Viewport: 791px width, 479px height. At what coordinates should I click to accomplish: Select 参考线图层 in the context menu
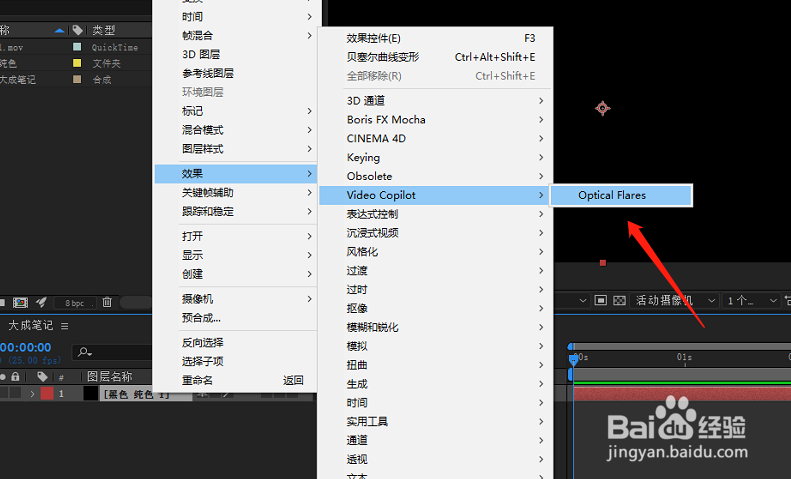(236, 73)
